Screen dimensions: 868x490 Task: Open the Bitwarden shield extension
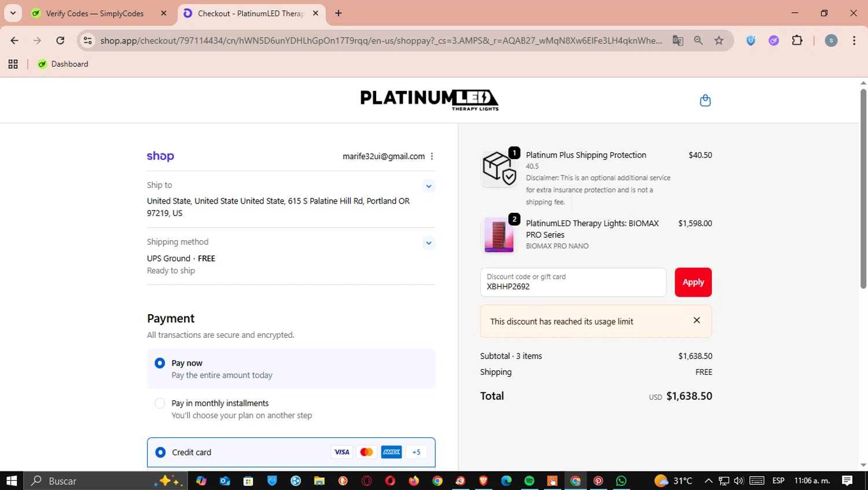click(751, 40)
